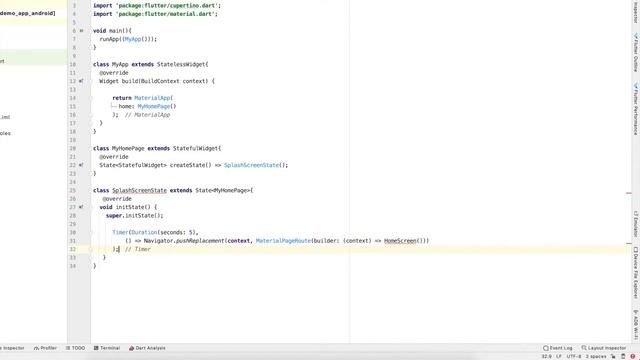Image resolution: width=640 pixels, height=360 pixels.
Task: Click the cupertino.dart import line
Action: click(x=157, y=6)
